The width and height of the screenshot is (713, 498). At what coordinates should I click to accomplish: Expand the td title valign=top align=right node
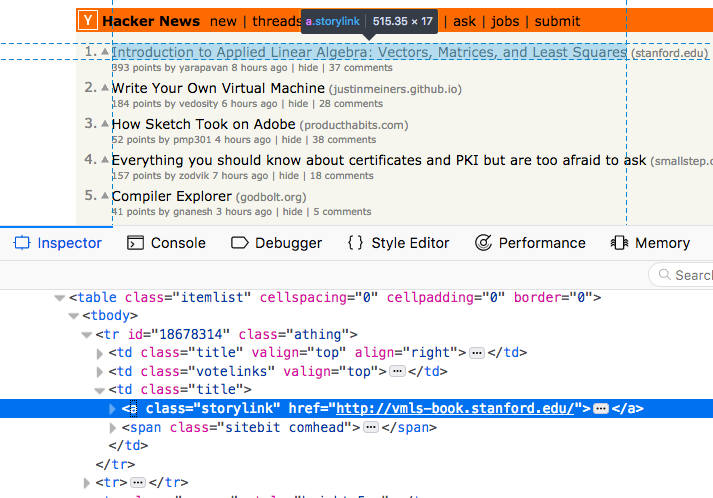point(100,353)
